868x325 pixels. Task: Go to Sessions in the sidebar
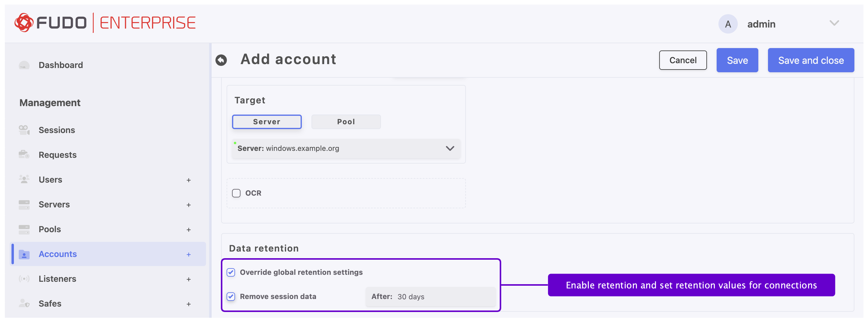tap(56, 130)
